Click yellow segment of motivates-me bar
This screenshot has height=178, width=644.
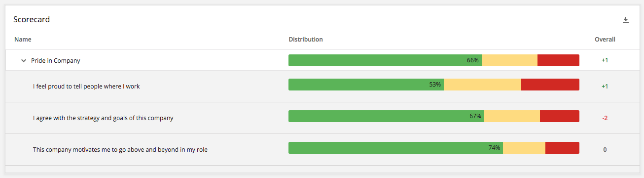(x=524, y=148)
